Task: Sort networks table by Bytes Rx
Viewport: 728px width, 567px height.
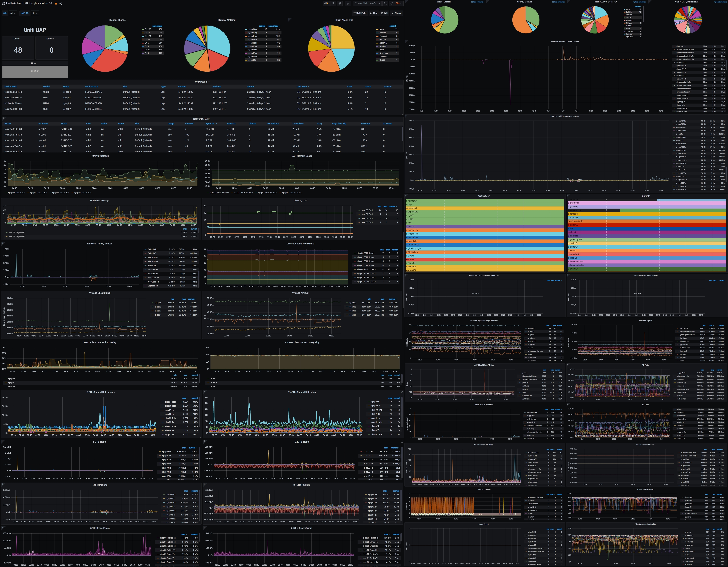Action: pyautogui.click(x=210, y=124)
